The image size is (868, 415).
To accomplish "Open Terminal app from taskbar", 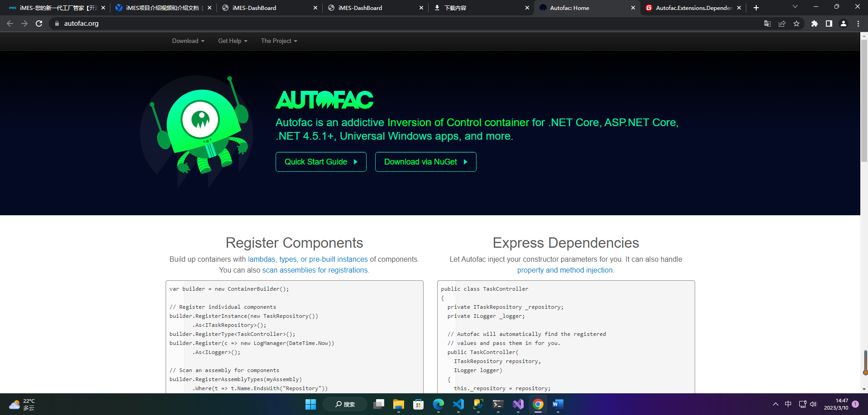I will 498,404.
